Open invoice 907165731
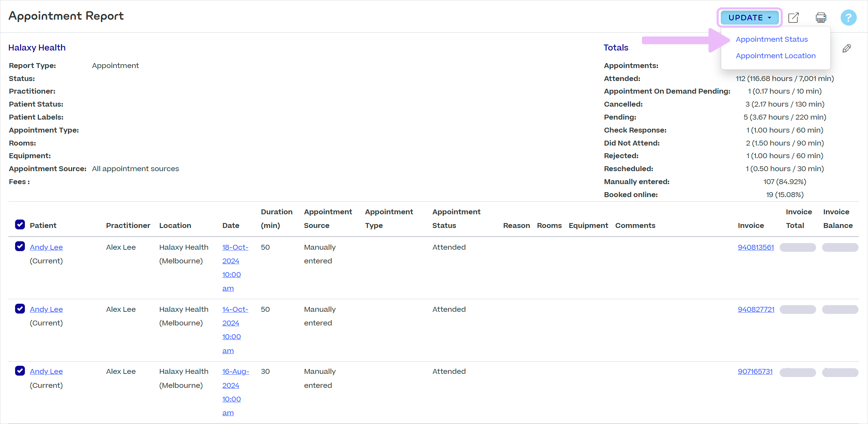This screenshot has height=424, width=868. coord(755,371)
